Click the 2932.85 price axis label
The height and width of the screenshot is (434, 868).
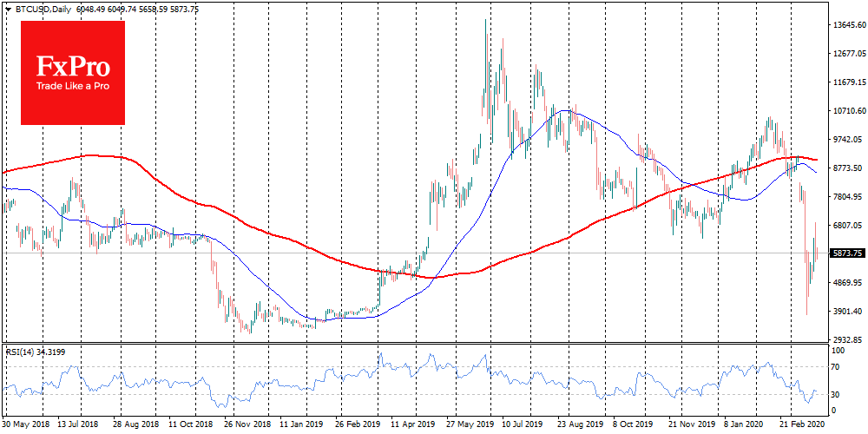click(848, 339)
